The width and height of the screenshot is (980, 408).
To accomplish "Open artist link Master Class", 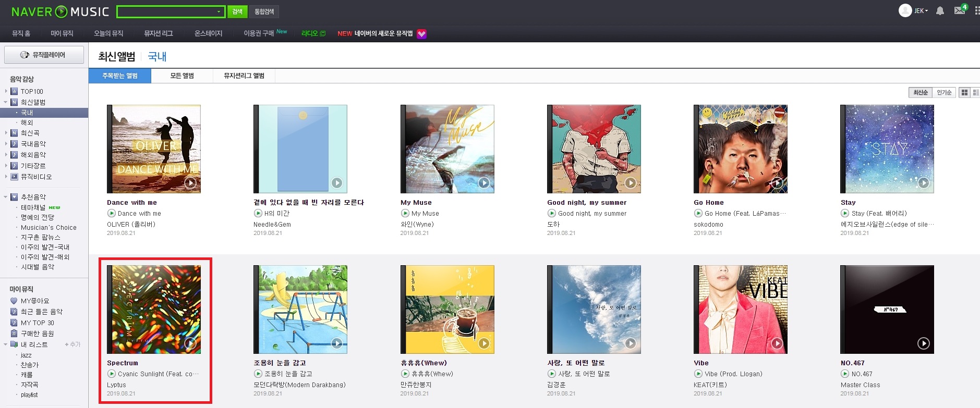I will click(860, 385).
